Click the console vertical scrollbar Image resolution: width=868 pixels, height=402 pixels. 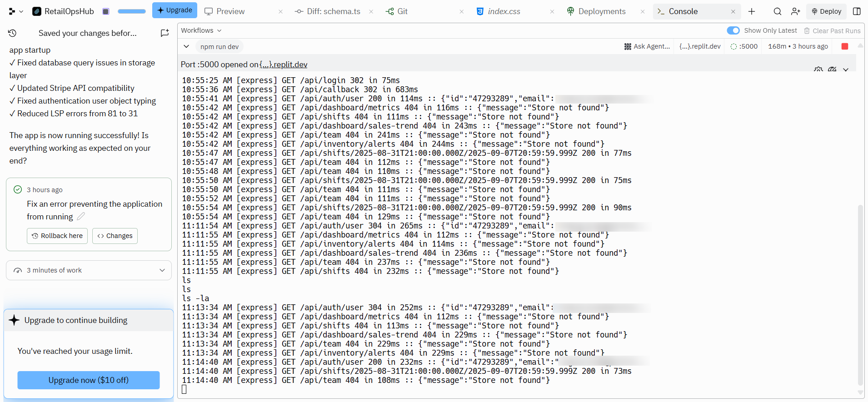(x=860, y=295)
